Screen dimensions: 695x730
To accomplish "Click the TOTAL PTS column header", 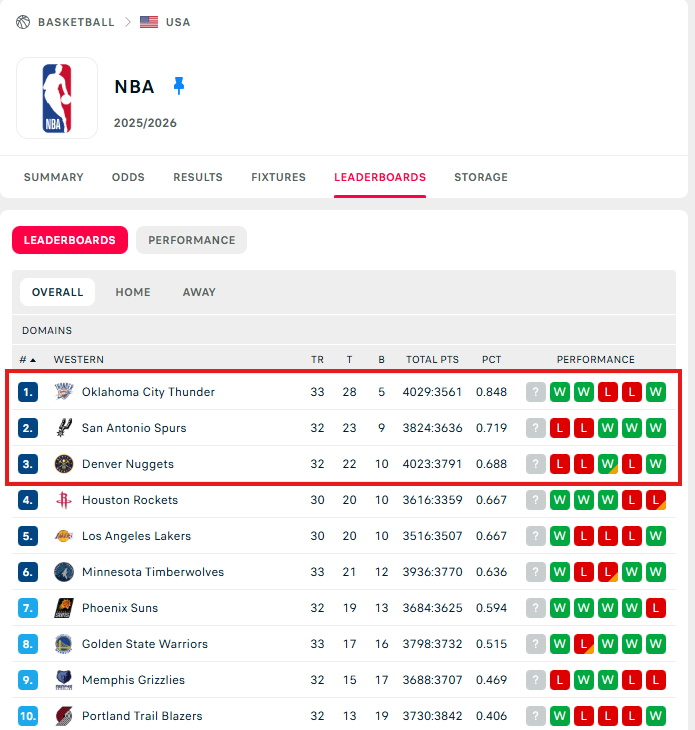I will click(x=432, y=360).
